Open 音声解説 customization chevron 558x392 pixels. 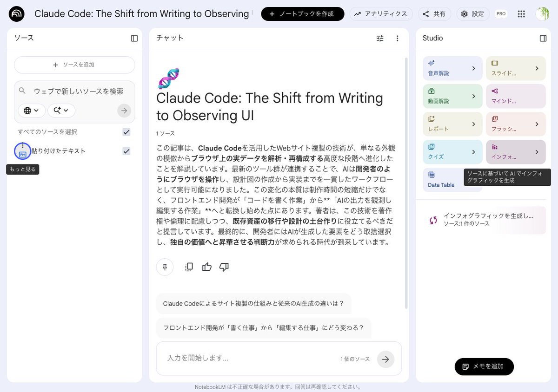[474, 68]
